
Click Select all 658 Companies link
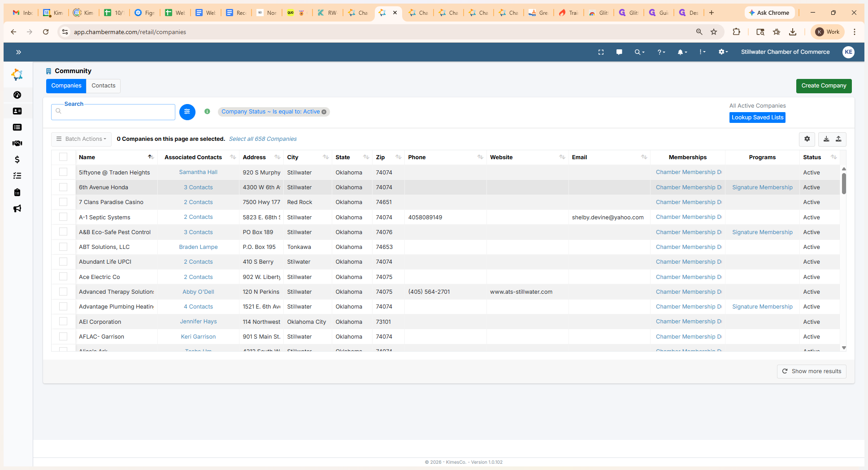click(x=263, y=139)
